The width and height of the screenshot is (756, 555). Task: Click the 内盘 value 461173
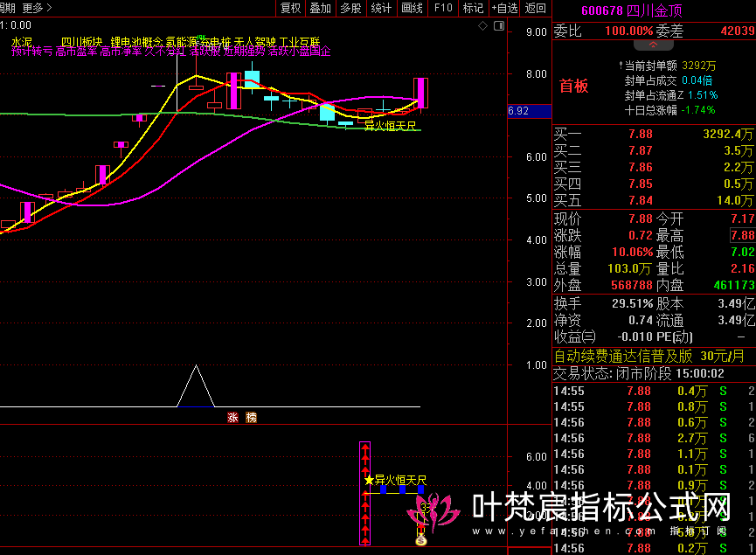[734, 286]
